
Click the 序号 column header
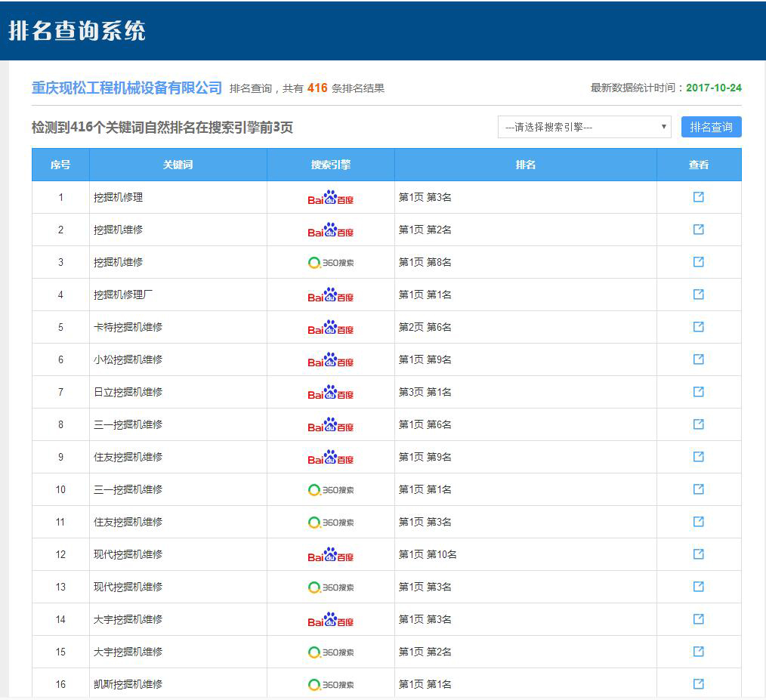[x=60, y=165]
